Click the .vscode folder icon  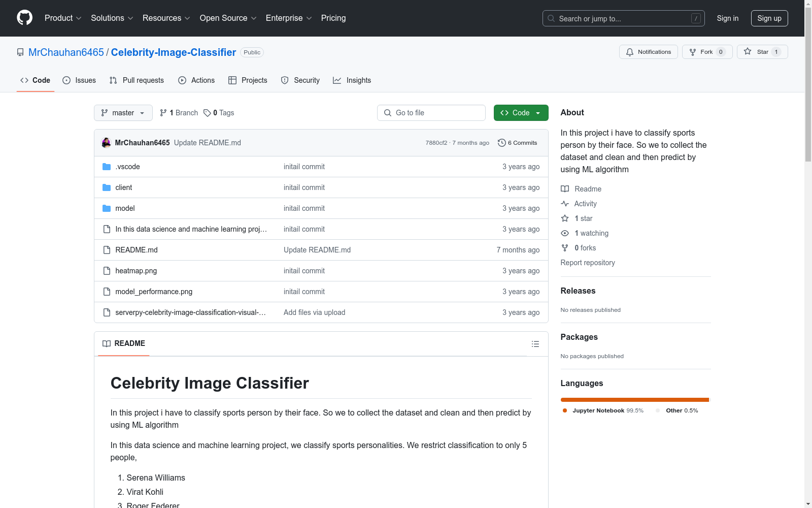click(x=107, y=167)
